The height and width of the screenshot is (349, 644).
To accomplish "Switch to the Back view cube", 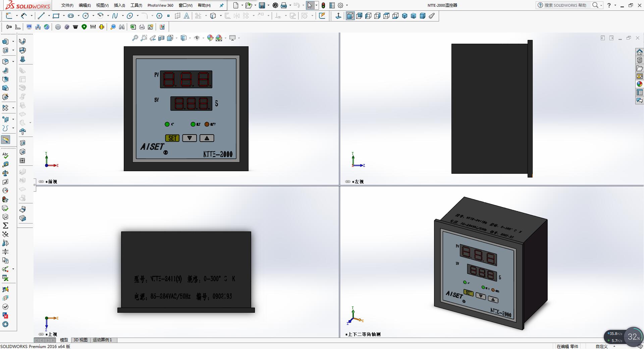I will (359, 15).
